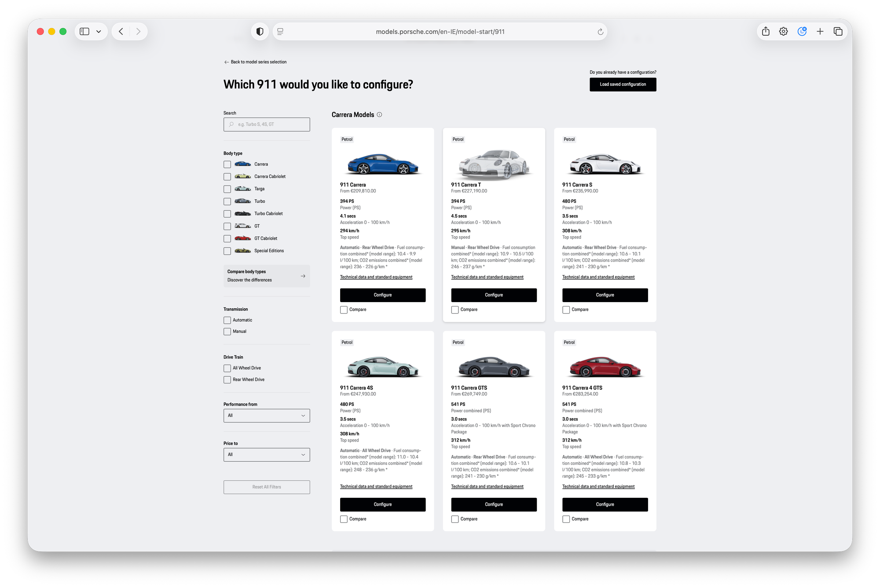This screenshot has height=588, width=880.
Task: Open 911 Carrera 4S technical data link
Action: (x=376, y=486)
